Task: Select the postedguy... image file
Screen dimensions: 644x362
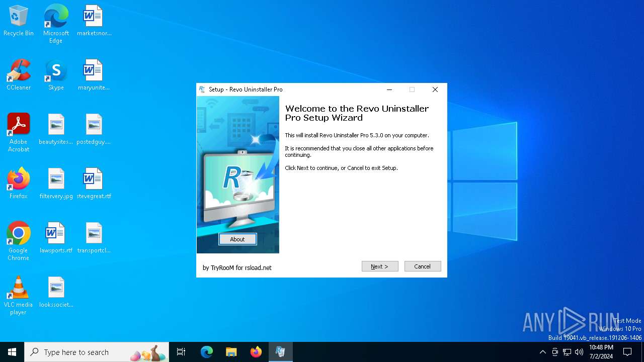Action: pos(94,129)
